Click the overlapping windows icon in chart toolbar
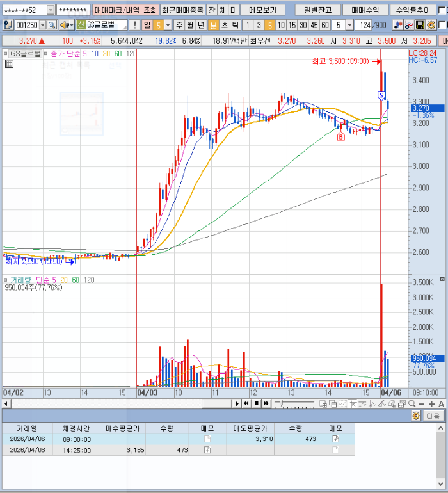 coord(332,404)
